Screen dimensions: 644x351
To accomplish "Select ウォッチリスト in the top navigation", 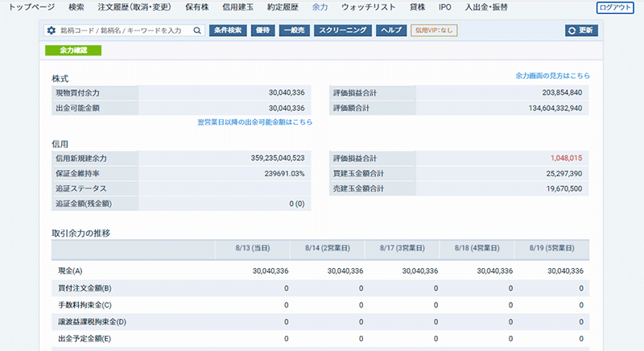I will (367, 6).
